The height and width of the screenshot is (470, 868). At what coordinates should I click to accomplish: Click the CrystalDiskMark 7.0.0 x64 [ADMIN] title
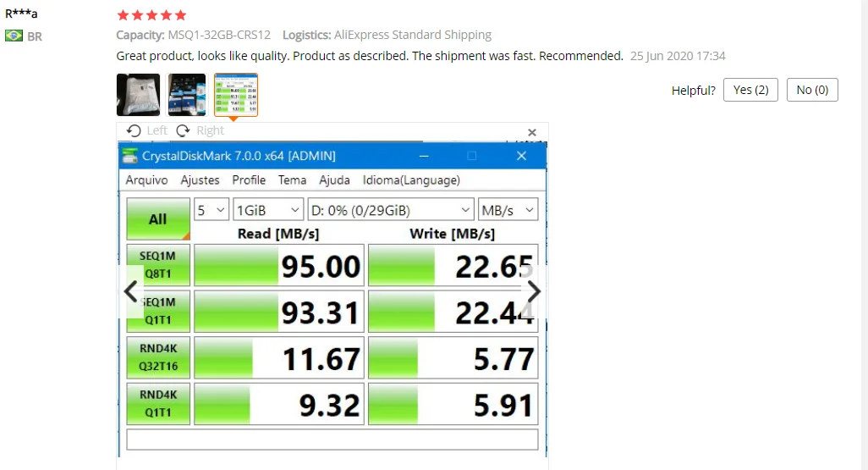coord(239,156)
